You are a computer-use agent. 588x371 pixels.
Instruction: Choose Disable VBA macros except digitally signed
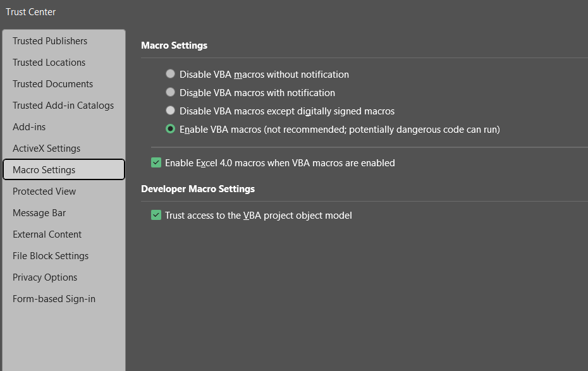(x=171, y=111)
